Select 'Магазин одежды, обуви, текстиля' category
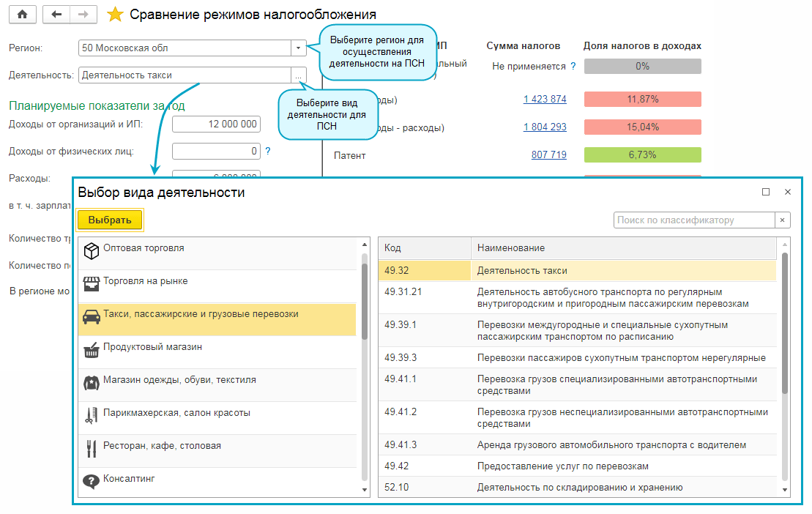812x514 pixels. 217,385
